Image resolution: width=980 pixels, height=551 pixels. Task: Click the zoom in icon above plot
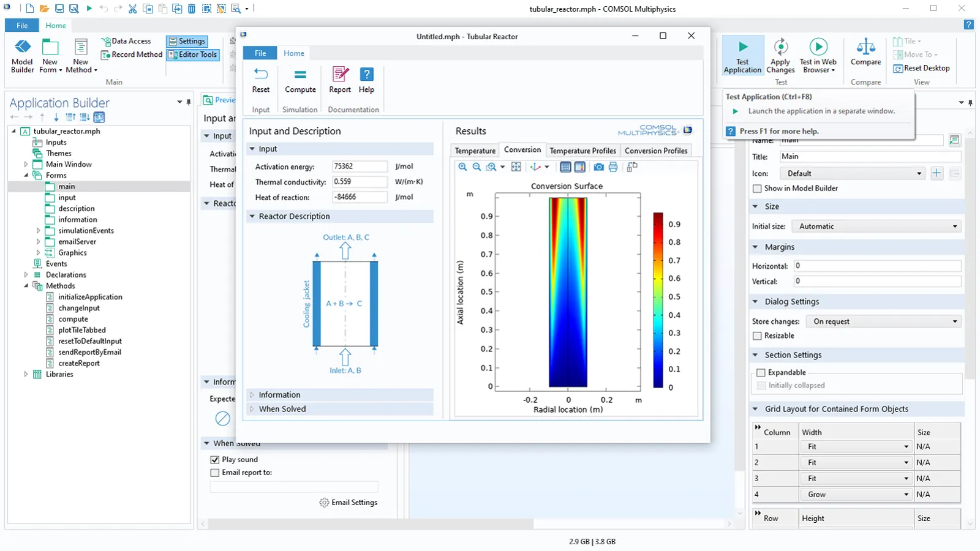click(x=462, y=167)
